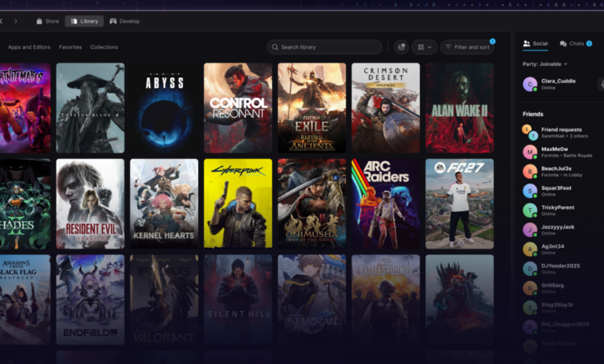Click the funnel icon in Filter and sort
Image resolution: width=604 pixels, height=364 pixels.
tap(448, 47)
